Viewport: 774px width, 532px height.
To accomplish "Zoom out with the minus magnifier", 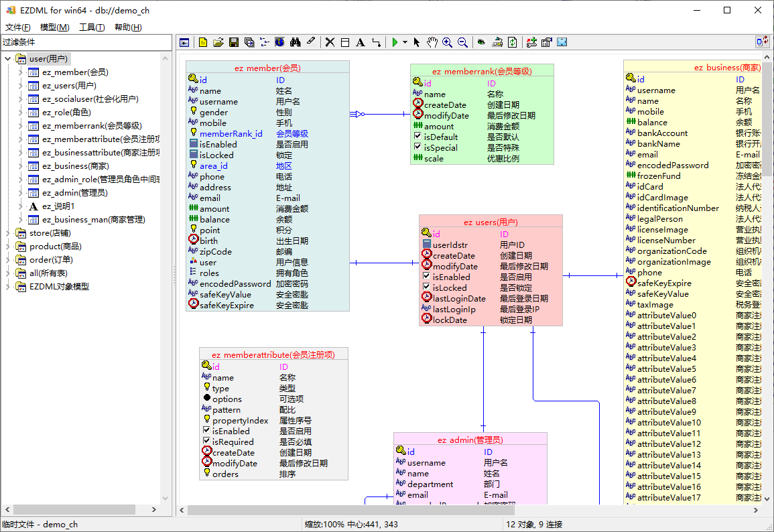I will pos(462,42).
